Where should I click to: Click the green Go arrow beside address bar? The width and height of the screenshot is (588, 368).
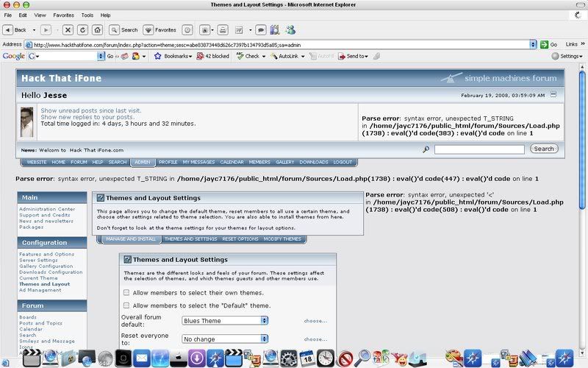tap(544, 45)
